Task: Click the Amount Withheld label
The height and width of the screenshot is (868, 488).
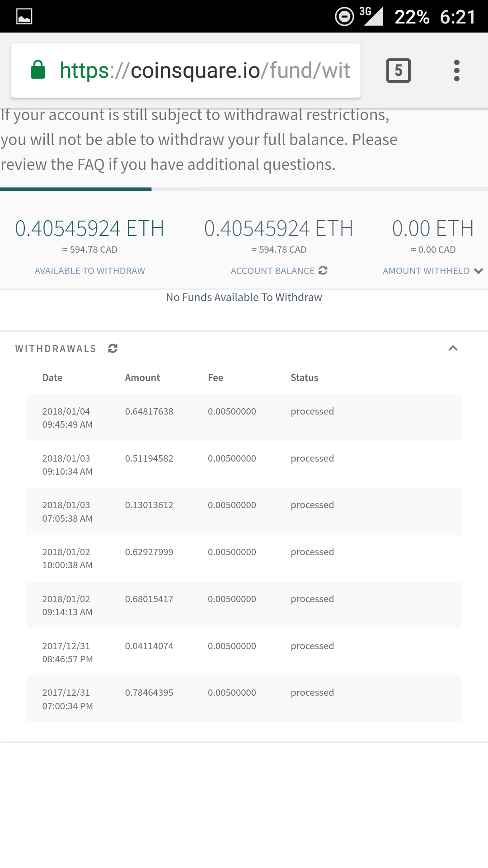Action: tap(426, 271)
